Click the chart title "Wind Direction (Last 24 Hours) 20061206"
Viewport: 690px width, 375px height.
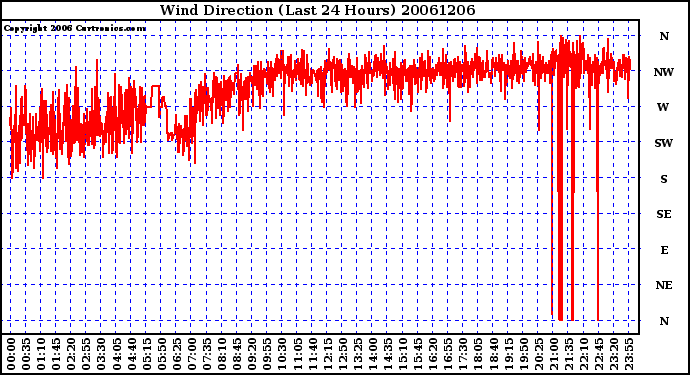(x=317, y=10)
